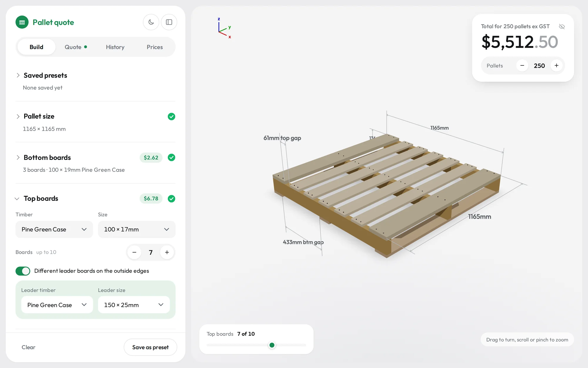The height and width of the screenshot is (368, 588).
Task: Open the Leader timber dropdown
Action: coord(57,305)
